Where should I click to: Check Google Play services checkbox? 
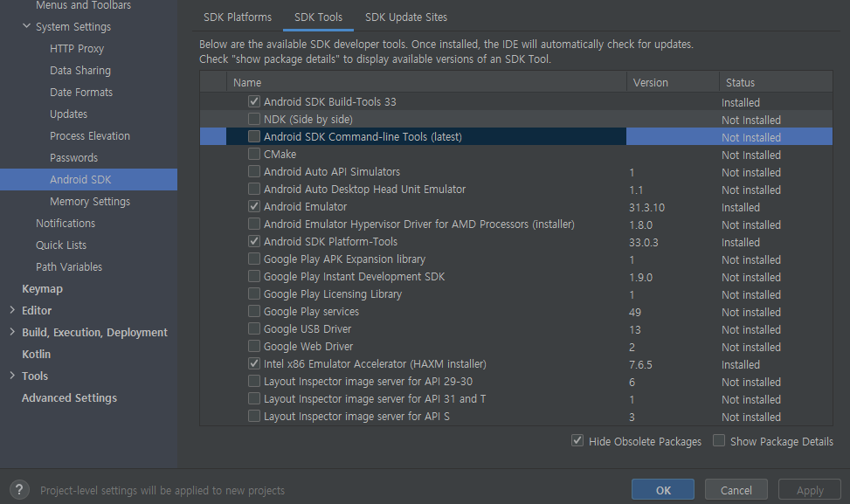pyautogui.click(x=253, y=311)
